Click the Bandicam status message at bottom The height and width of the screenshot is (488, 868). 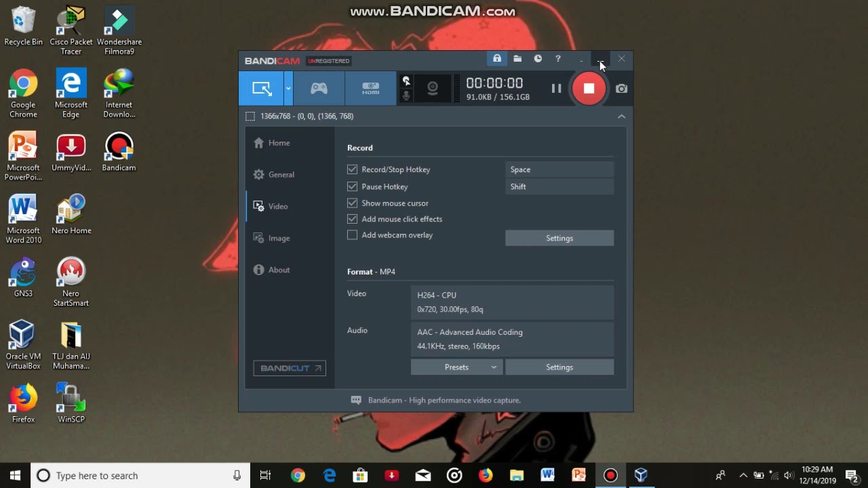(436, 401)
